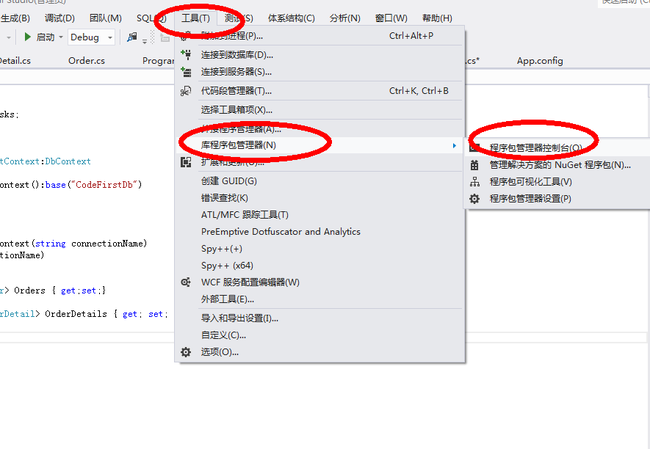Click the find-in-files toolbar icon
The height and width of the screenshot is (449, 650).
pyautogui.click(x=132, y=37)
